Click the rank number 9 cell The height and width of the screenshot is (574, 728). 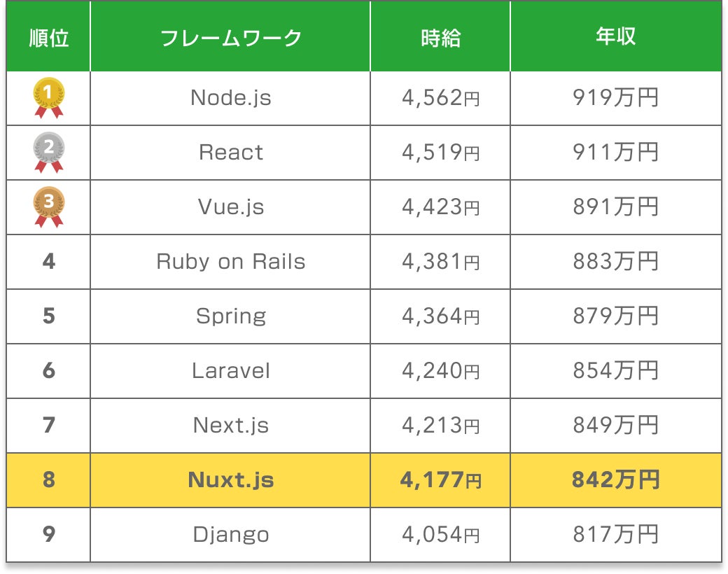click(48, 534)
